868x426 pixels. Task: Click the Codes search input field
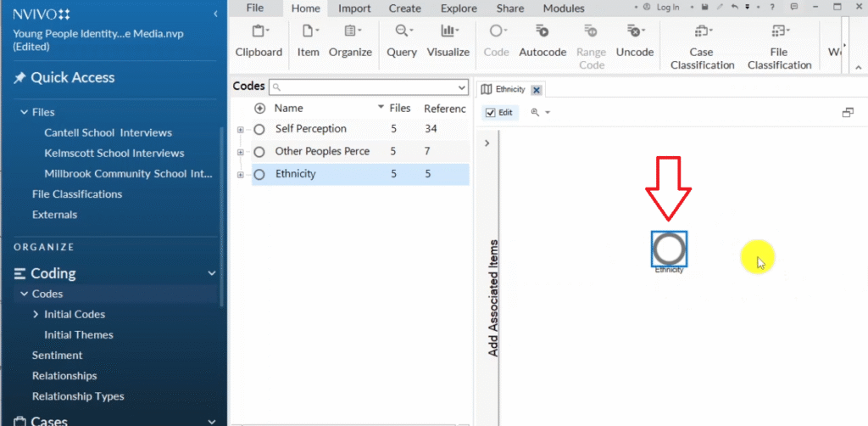click(369, 87)
